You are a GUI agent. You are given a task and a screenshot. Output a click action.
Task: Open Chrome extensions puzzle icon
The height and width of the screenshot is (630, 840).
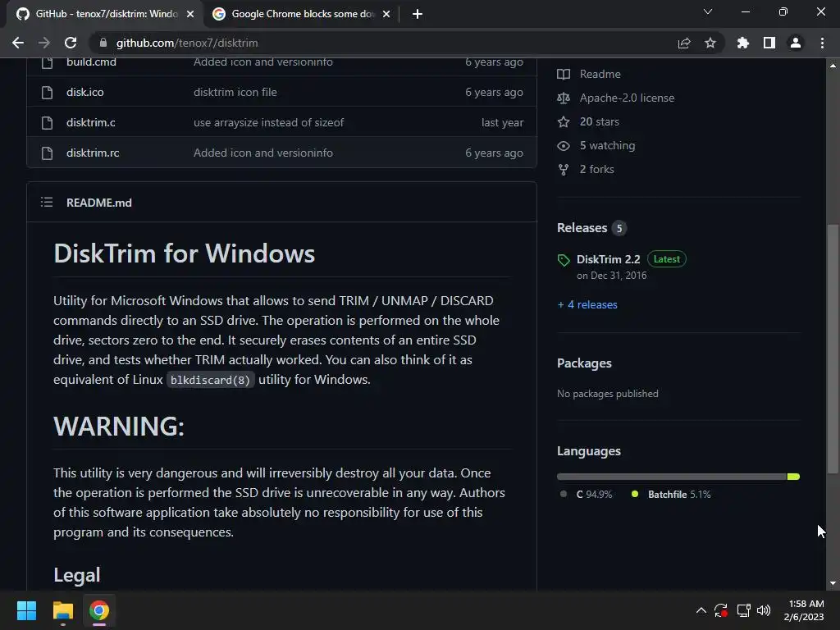743,43
